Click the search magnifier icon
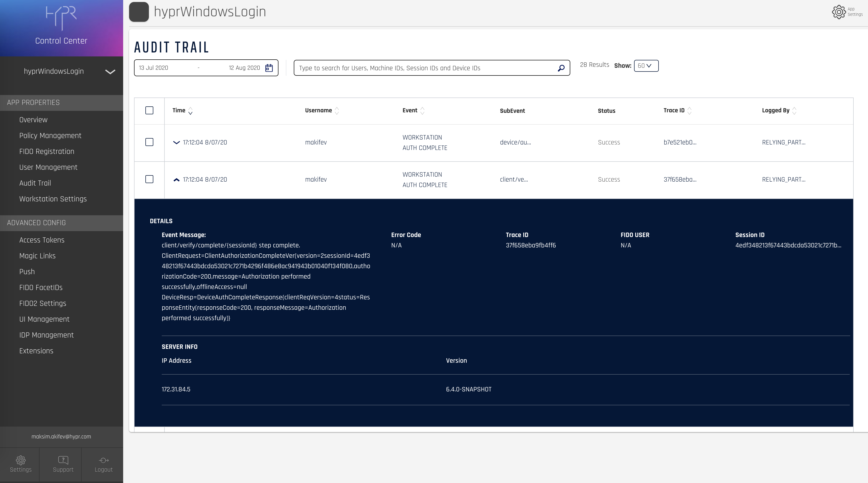The image size is (868, 483). pos(561,68)
